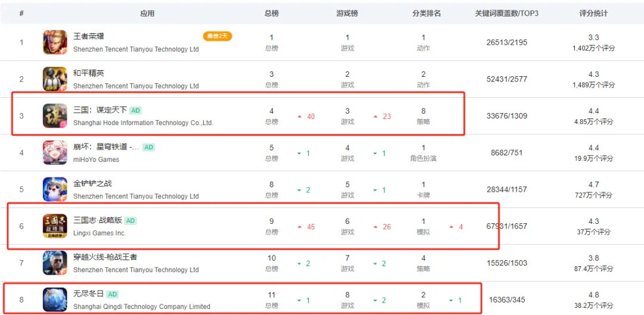The width and height of the screenshot is (644, 315).
Task: Open the 三国志·战略版 app icon
Action: point(55,226)
